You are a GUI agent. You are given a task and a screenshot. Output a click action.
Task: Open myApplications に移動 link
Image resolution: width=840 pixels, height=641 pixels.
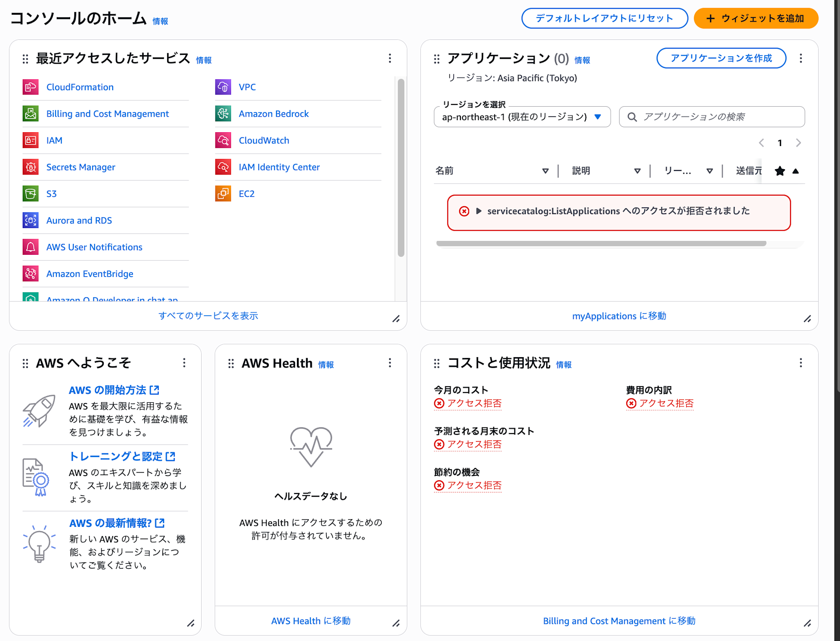click(x=619, y=316)
